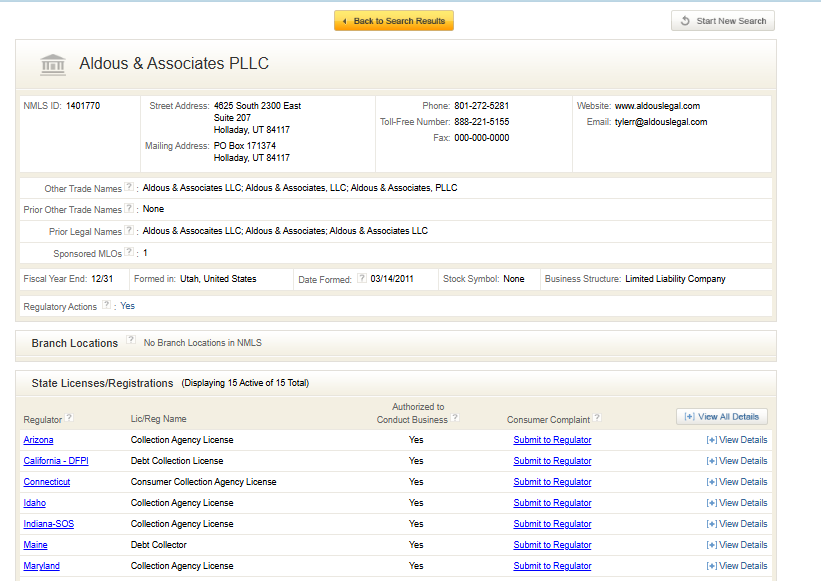Viewport: 821px width, 581px height.
Task: Click the Regulatory Actions Yes link
Action: pyautogui.click(x=127, y=306)
